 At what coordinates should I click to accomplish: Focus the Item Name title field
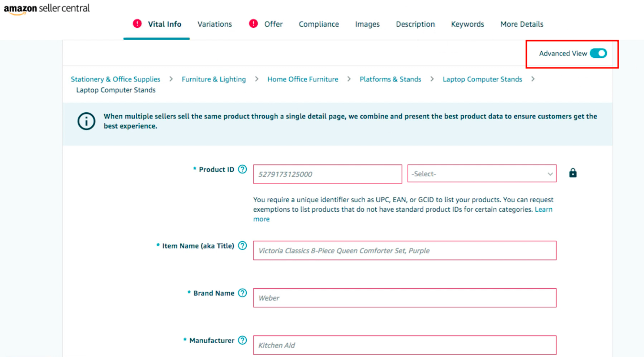404,250
